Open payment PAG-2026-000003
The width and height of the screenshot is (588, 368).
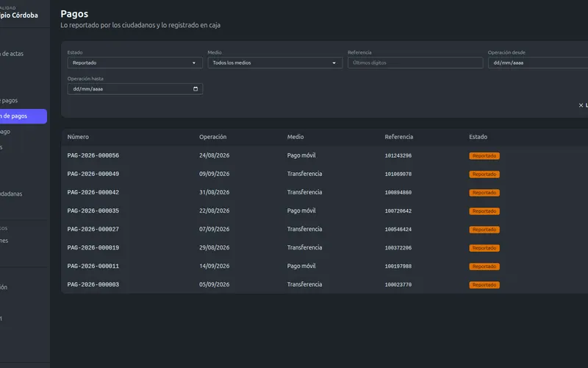point(93,284)
